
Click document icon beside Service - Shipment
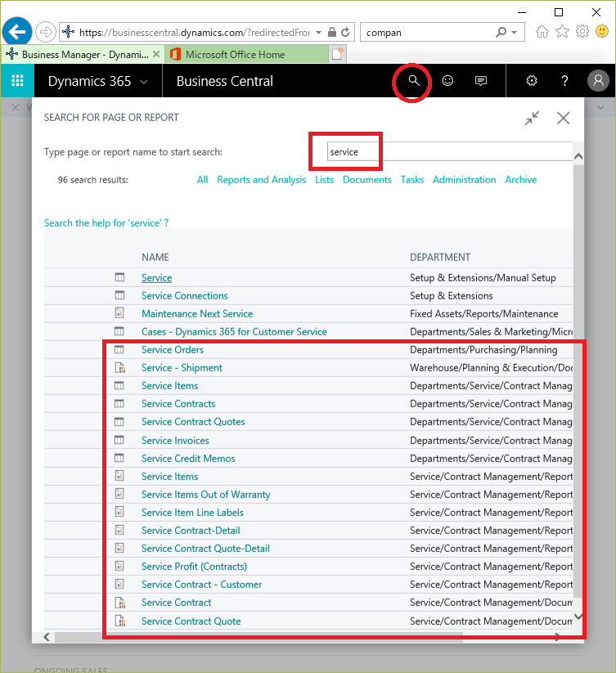tap(119, 368)
